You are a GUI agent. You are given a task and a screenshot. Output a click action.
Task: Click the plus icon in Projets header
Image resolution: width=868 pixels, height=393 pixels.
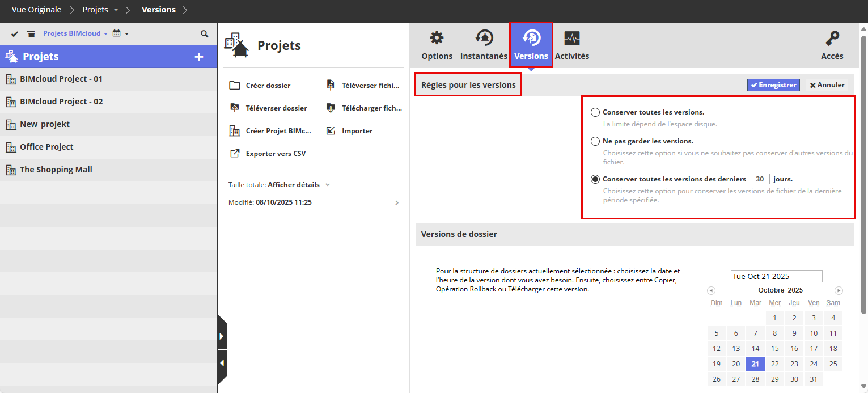[x=199, y=57]
